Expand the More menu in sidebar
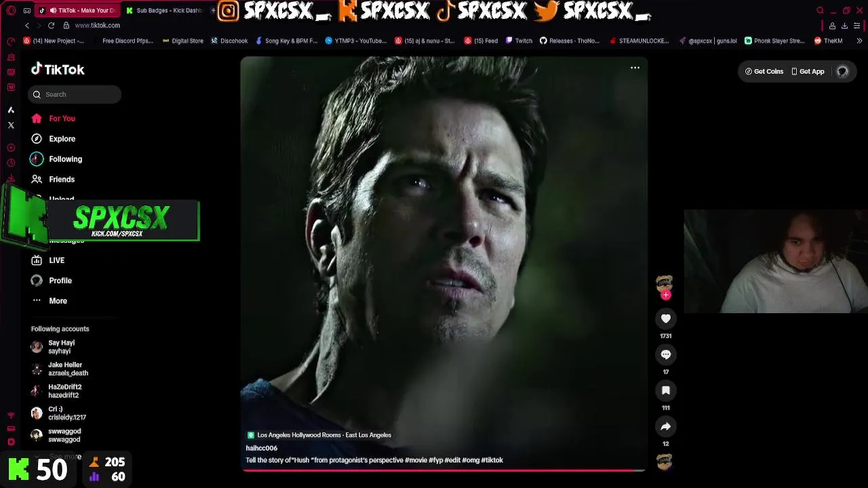The image size is (868, 488). pyautogui.click(x=49, y=301)
